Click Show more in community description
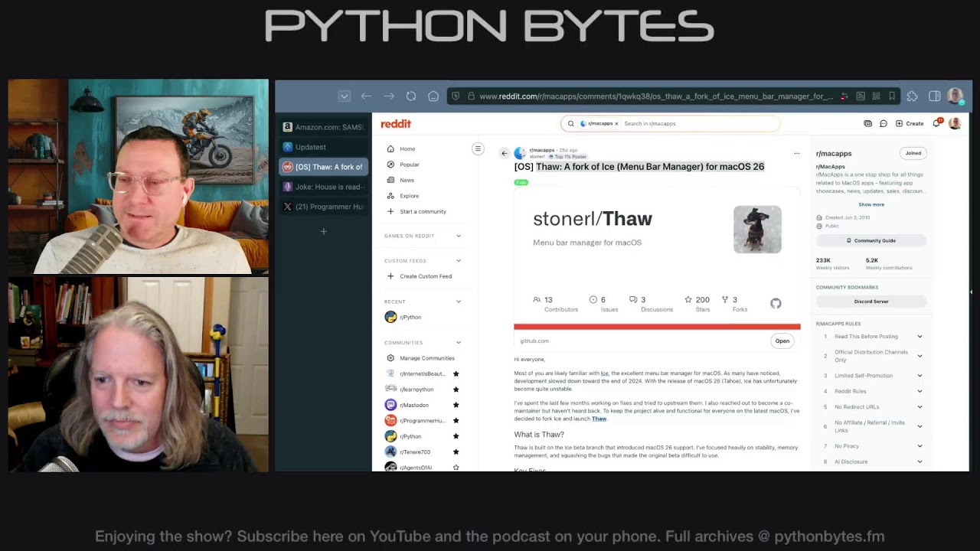Viewport: 980px width, 551px height. point(871,204)
